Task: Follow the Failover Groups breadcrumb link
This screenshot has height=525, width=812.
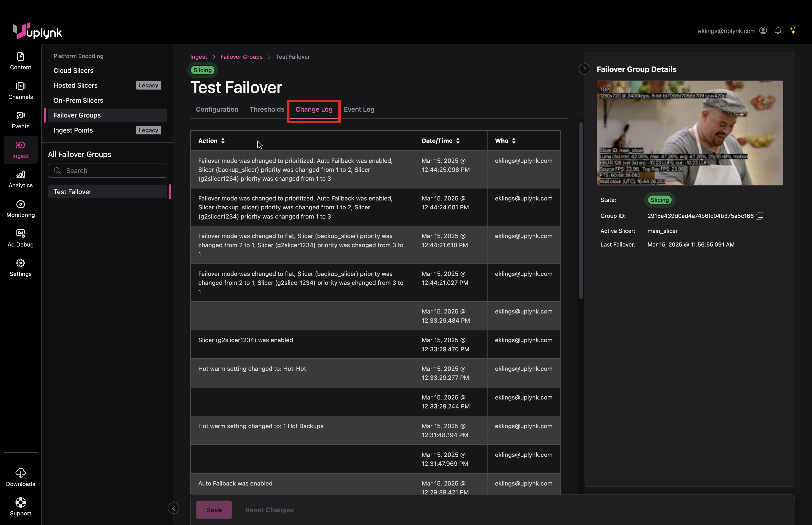Action: (241, 57)
